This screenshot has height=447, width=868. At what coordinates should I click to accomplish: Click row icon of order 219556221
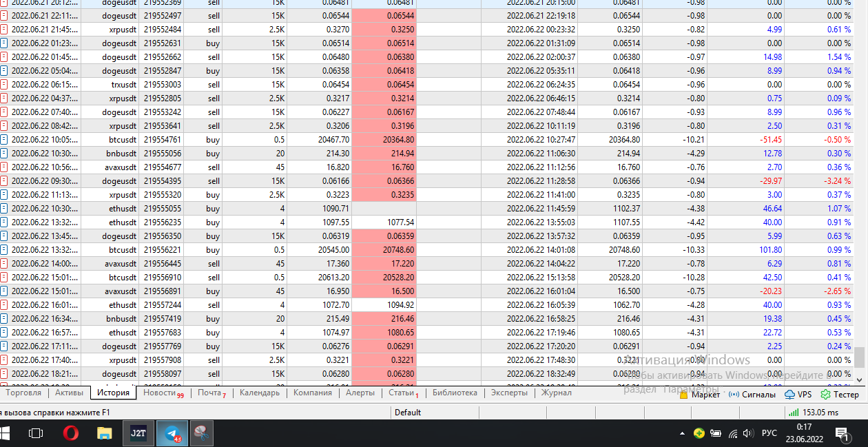tap(4, 250)
